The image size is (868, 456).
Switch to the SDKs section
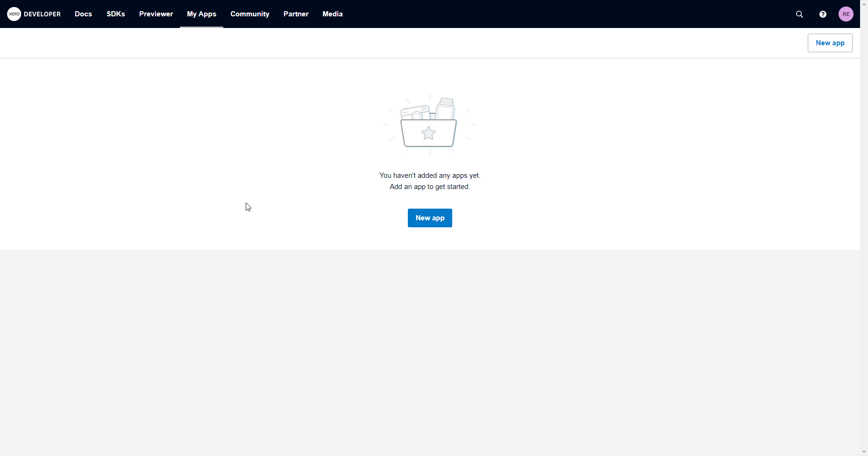(x=116, y=14)
